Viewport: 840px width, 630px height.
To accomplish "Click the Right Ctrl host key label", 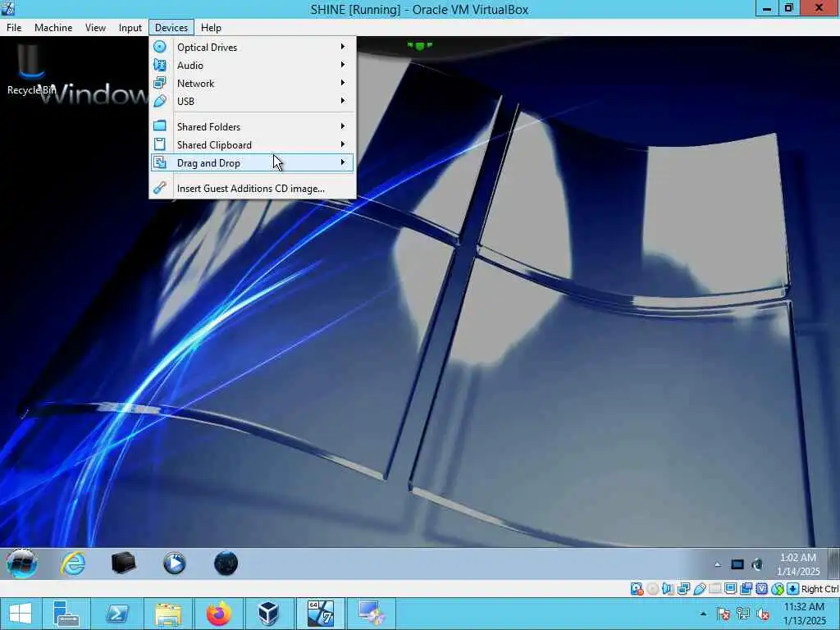I will click(x=819, y=589).
